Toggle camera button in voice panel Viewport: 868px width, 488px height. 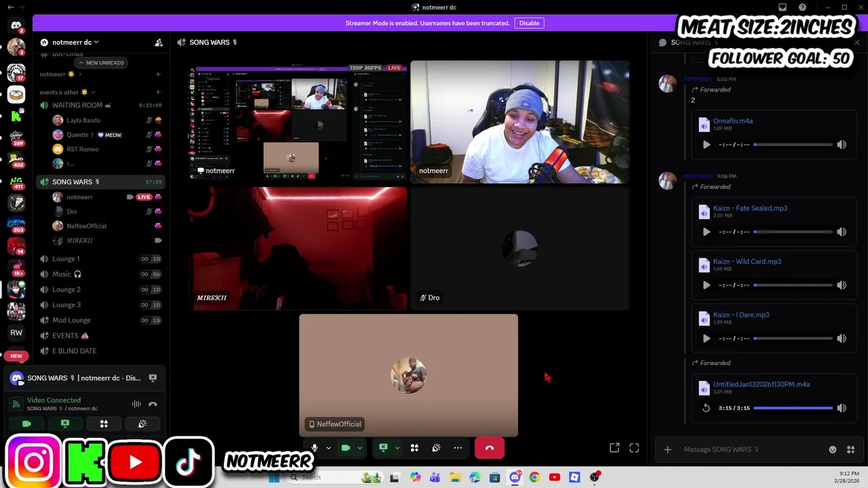26,424
